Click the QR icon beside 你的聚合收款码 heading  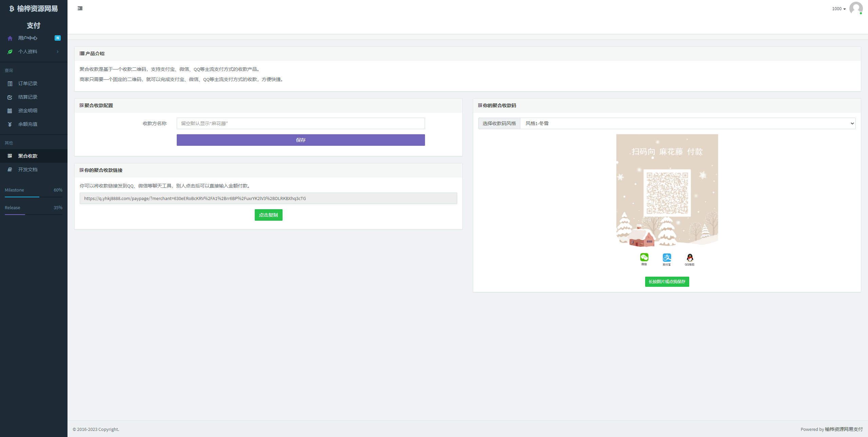pos(480,105)
